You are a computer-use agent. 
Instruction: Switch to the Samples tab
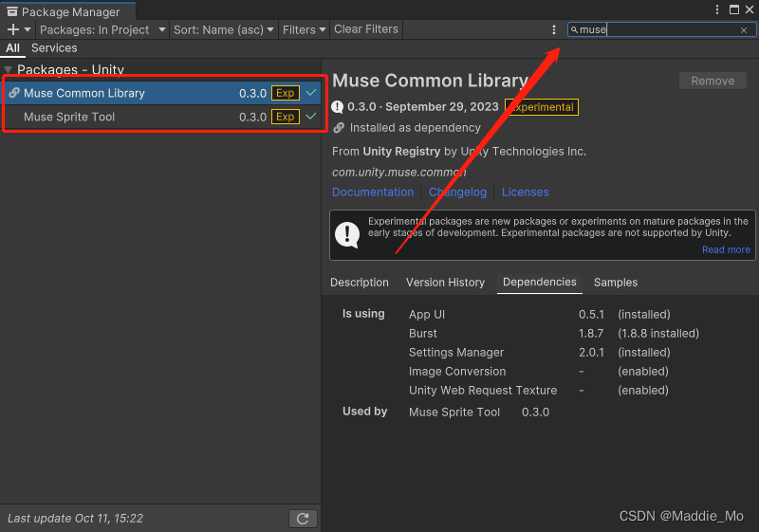(x=616, y=283)
